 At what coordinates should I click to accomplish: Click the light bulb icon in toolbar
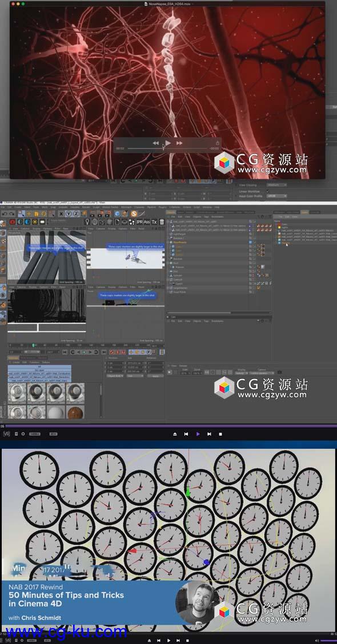pos(87,222)
